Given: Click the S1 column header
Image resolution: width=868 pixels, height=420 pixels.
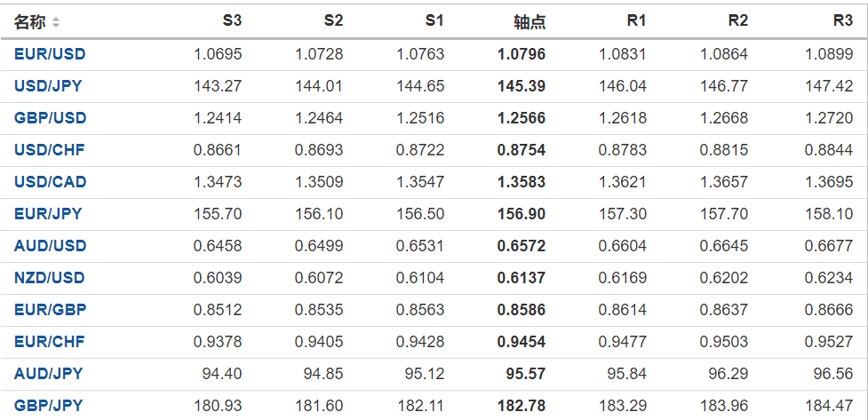Looking at the screenshot, I should (434, 21).
